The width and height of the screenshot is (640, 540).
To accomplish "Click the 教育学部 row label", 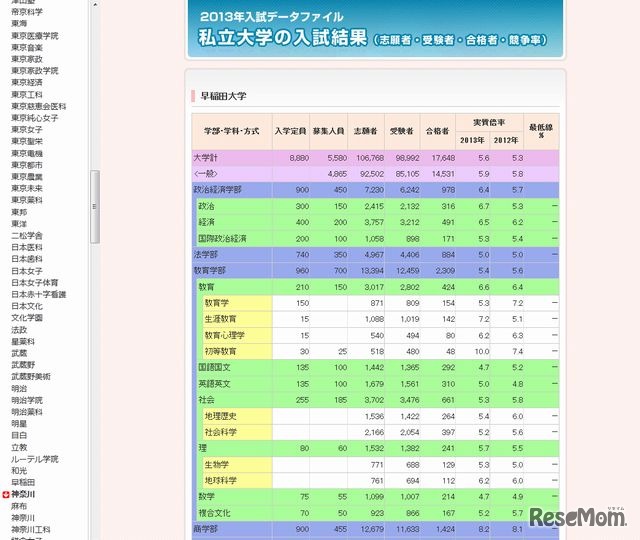I will click(209, 271).
